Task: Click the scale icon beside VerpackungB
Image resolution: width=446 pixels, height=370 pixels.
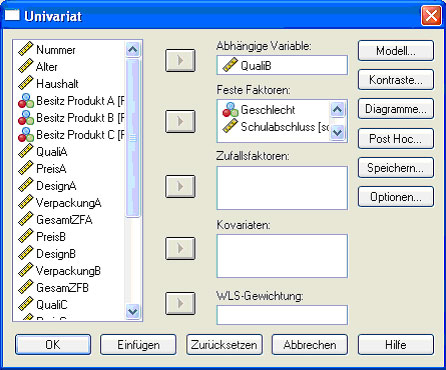Action: pyautogui.click(x=26, y=270)
